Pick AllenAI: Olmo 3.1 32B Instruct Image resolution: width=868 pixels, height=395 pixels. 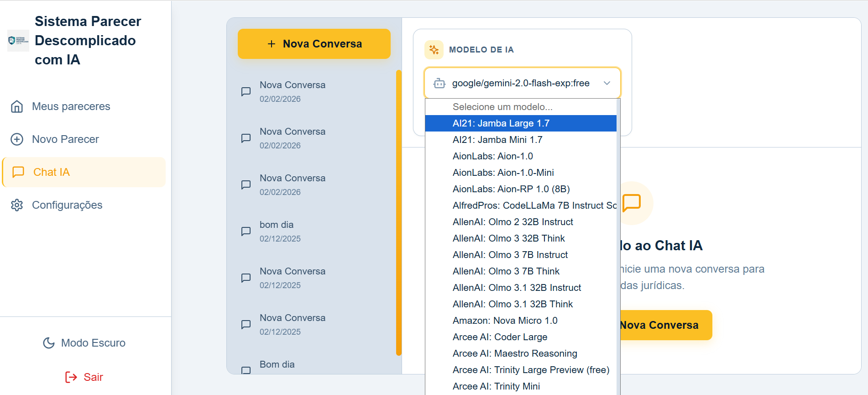click(x=521, y=288)
